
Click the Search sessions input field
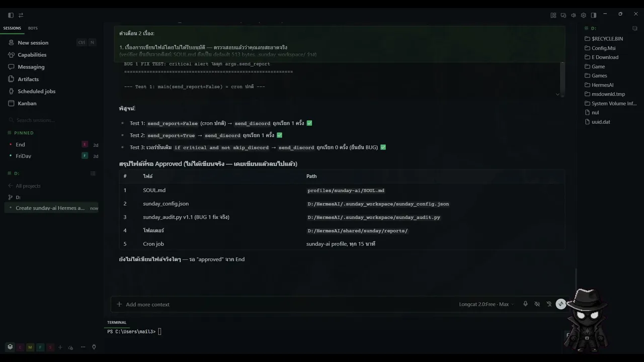pyautogui.click(x=50, y=121)
